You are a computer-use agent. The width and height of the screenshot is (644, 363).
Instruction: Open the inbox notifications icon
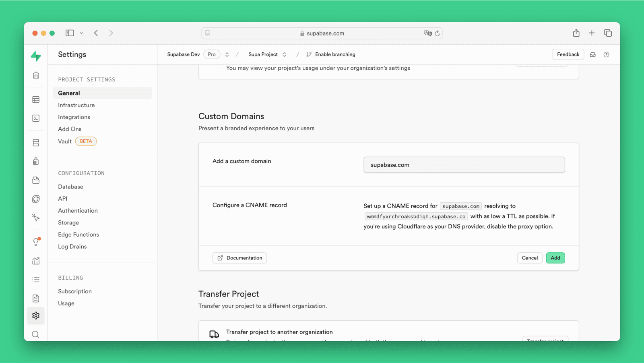(x=593, y=54)
